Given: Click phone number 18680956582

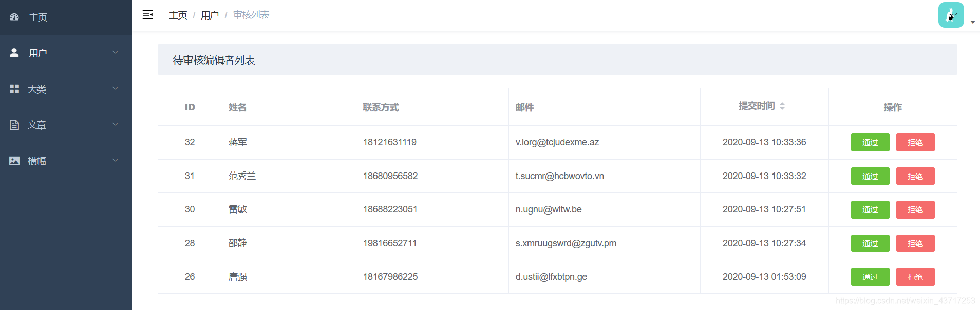Looking at the screenshot, I should 390,176.
